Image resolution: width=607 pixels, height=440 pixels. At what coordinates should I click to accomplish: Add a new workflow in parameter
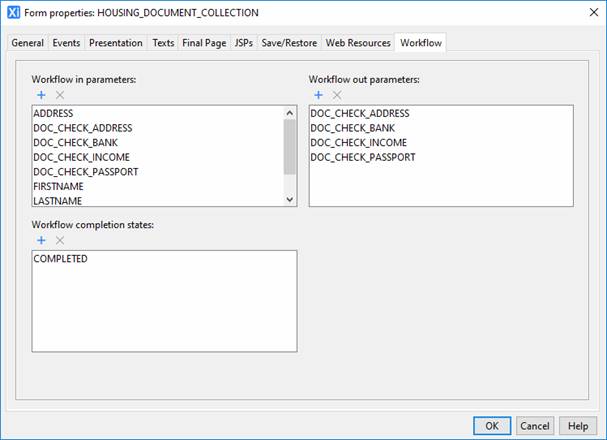41,94
